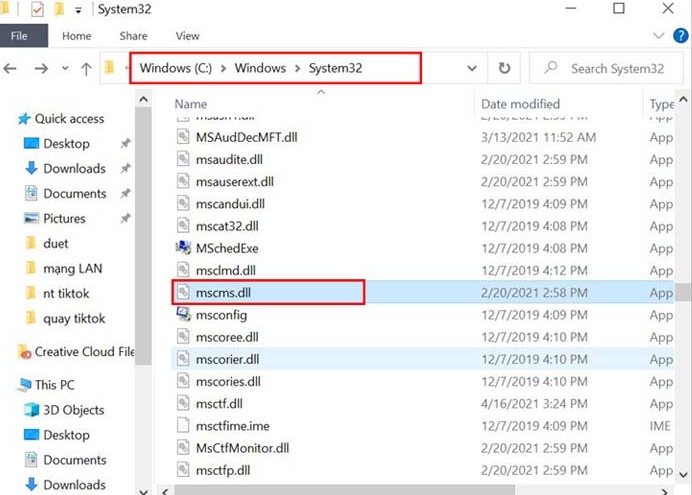Open 3D Objects under This PC
Viewport: 692px width, 495px height.
coord(74,410)
